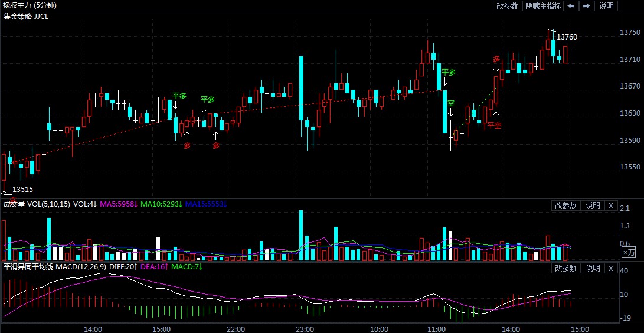The image size is (644, 333).
Task: Select the 集金策略 JJCL indicator label
Action: coord(27,16)
